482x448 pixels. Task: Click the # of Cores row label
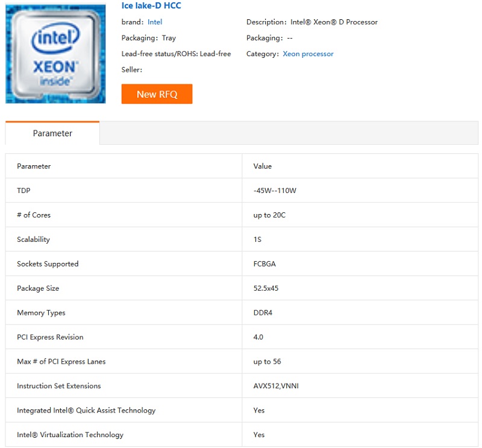[x=34, y=215]
